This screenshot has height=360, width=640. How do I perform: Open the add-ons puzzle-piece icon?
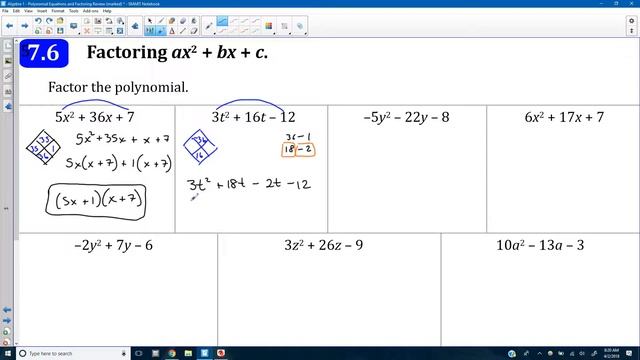point(135,26)
